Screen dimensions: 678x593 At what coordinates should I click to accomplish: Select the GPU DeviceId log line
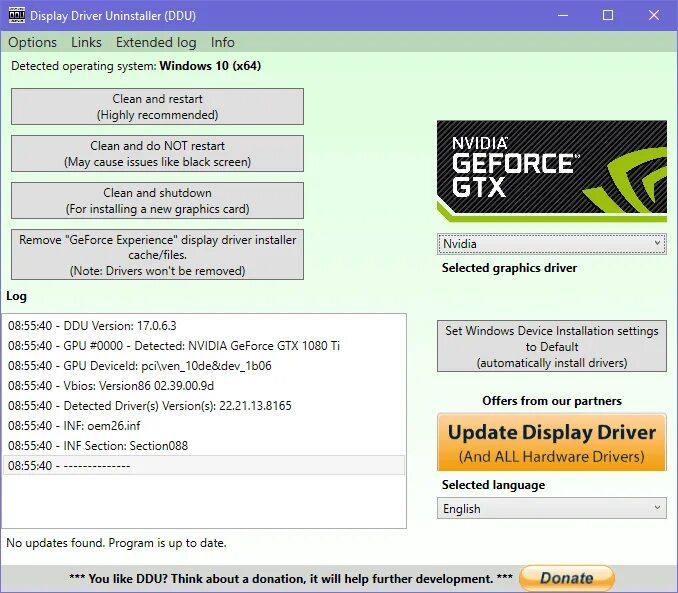204,365
